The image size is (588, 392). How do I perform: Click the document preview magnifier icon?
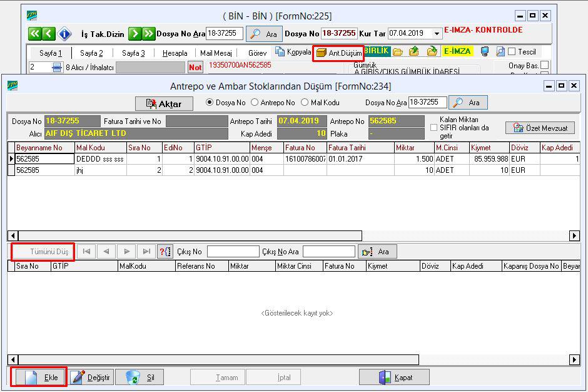tap(500, 51)
